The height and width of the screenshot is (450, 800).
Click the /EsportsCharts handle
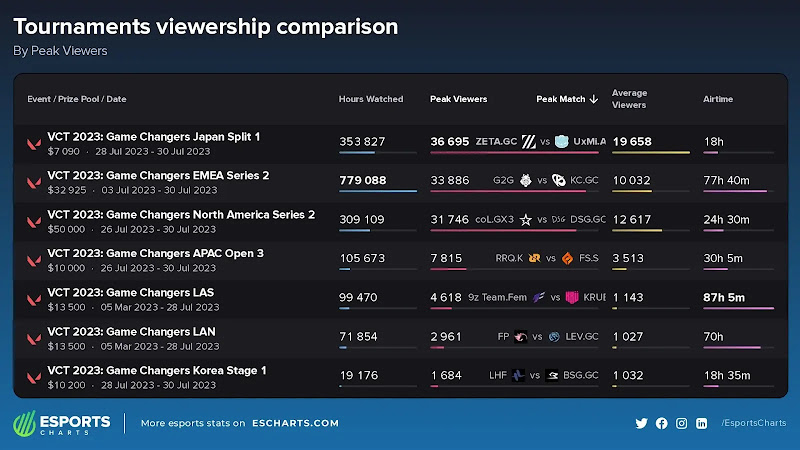point(754,423)
